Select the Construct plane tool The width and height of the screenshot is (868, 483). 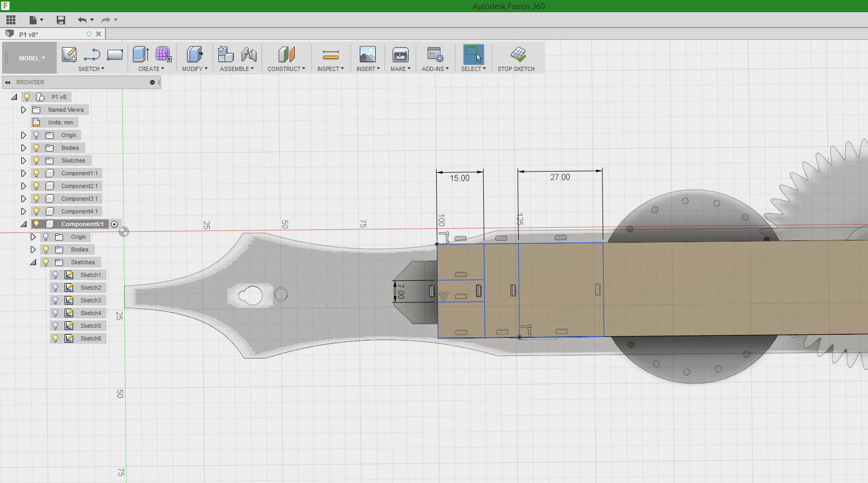(286, 54)
